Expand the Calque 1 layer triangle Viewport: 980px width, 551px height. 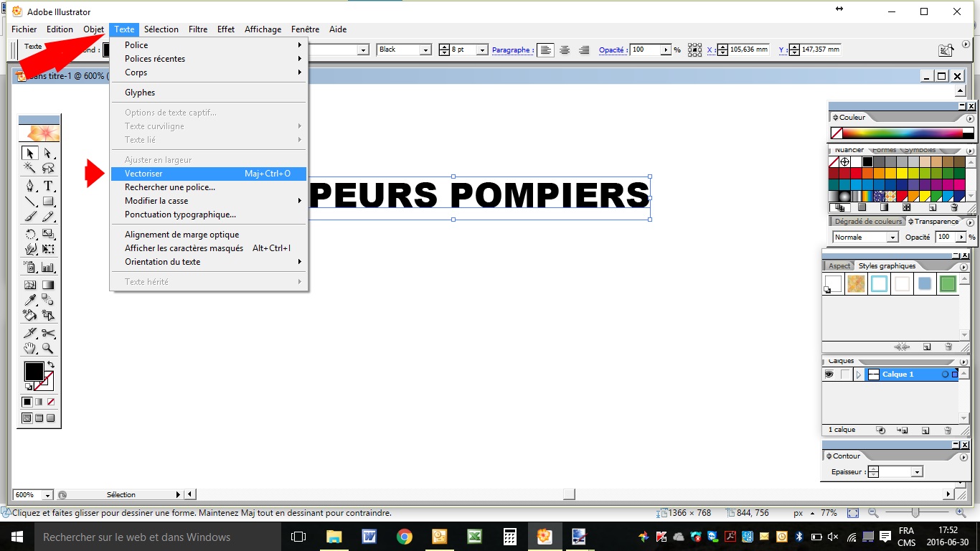[x=858, y=375]
